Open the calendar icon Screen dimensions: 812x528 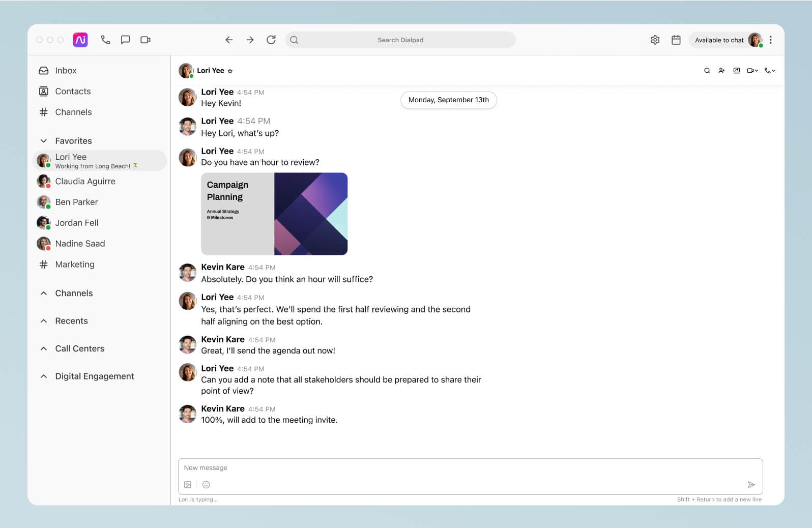click(676, 40)
